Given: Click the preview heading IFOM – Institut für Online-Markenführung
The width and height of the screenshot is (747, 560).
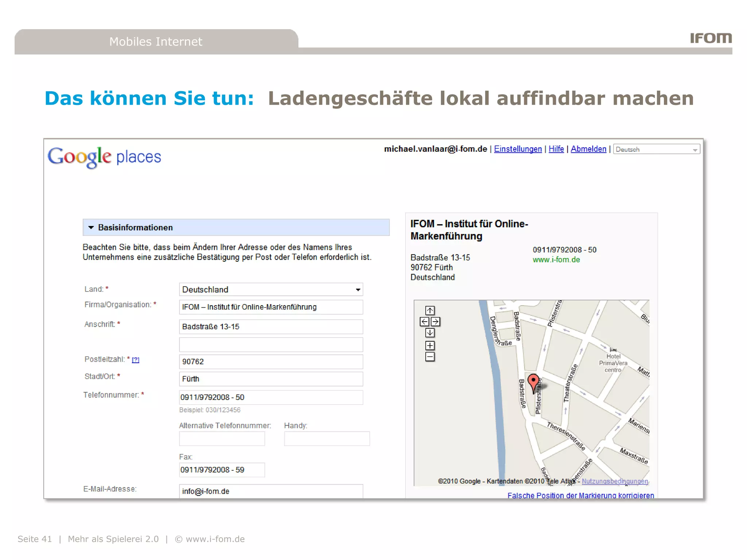Looking at the screenshot, I should [469, 230].
